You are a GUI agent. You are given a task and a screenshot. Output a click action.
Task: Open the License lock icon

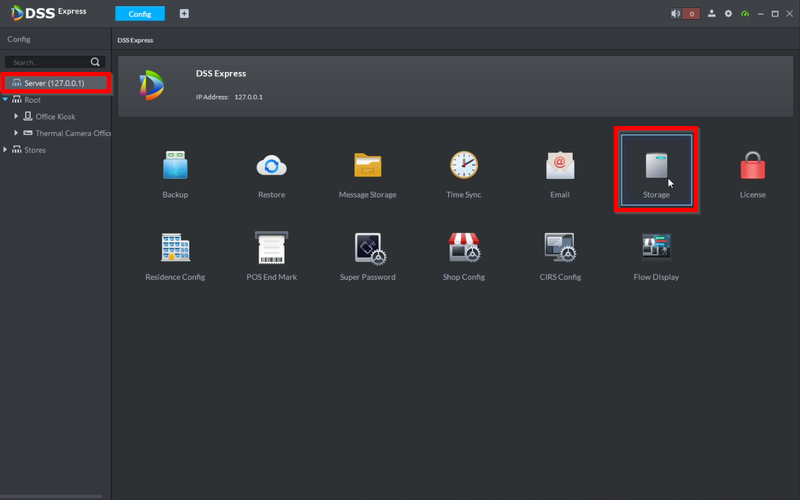point(753,165)
